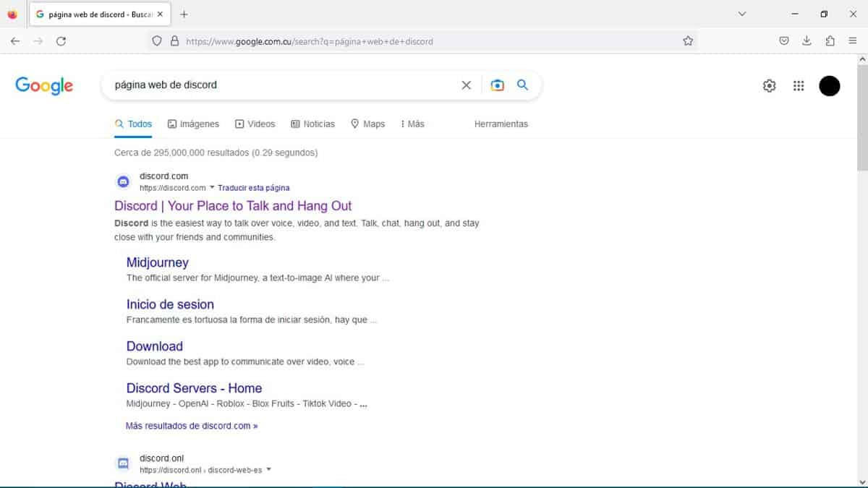Switch to the Videos tab
The height and width of the screenshot is (488, 868).
(x=255, y=124)
